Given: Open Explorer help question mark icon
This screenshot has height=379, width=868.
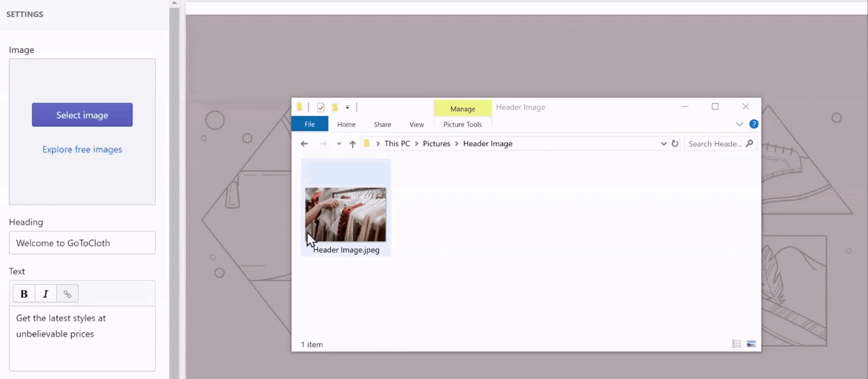Looking at the screenshot, I should click(754, 124).
